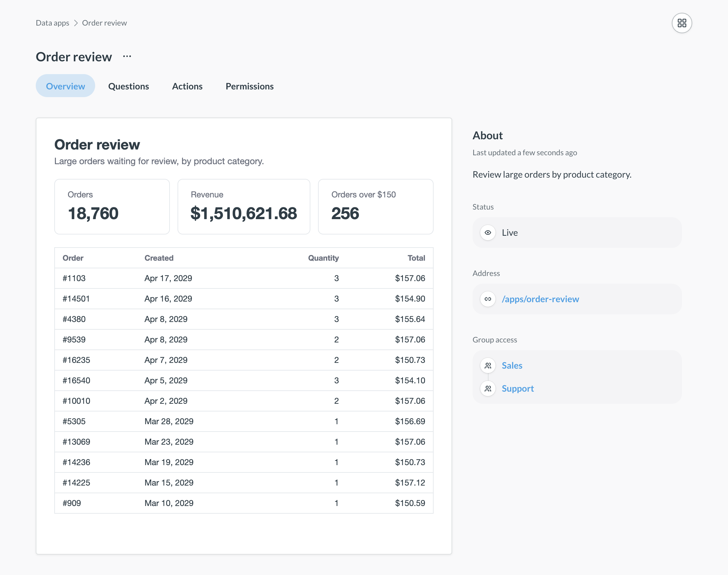The width and height of the screenshot is (728, 575).
Task: Click the $157.12 total cell
Action: click(410, 483)
